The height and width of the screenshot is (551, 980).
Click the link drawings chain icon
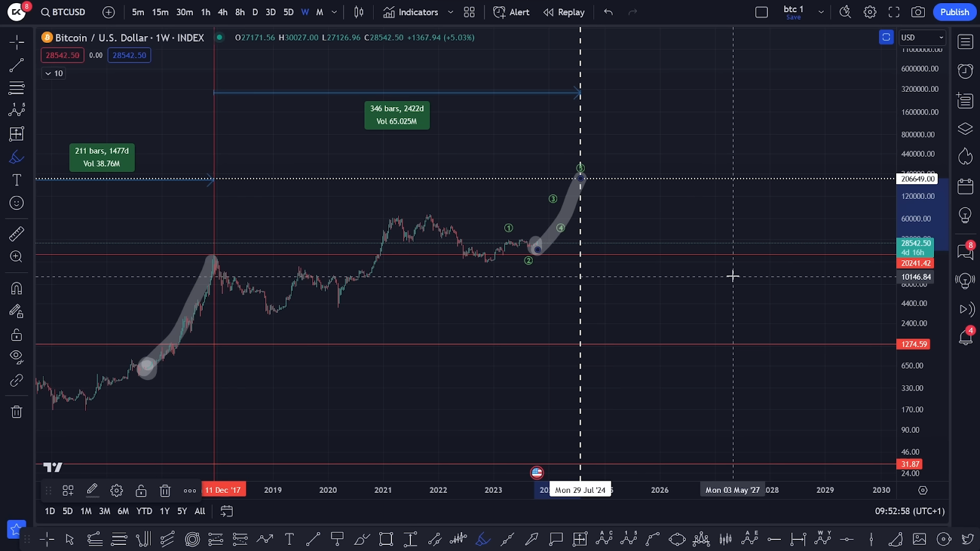[x=17, y=380]
